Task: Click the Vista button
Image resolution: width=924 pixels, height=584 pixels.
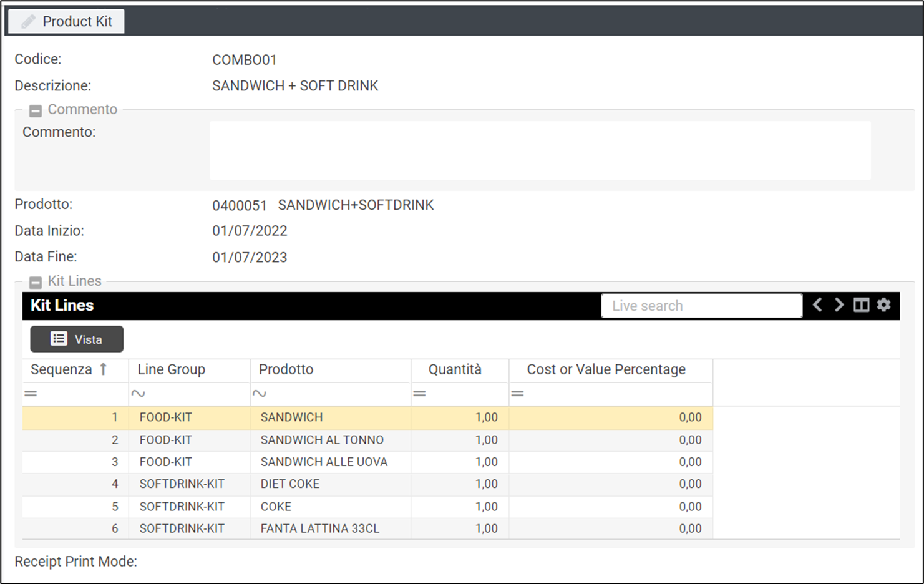Action: 77,339
